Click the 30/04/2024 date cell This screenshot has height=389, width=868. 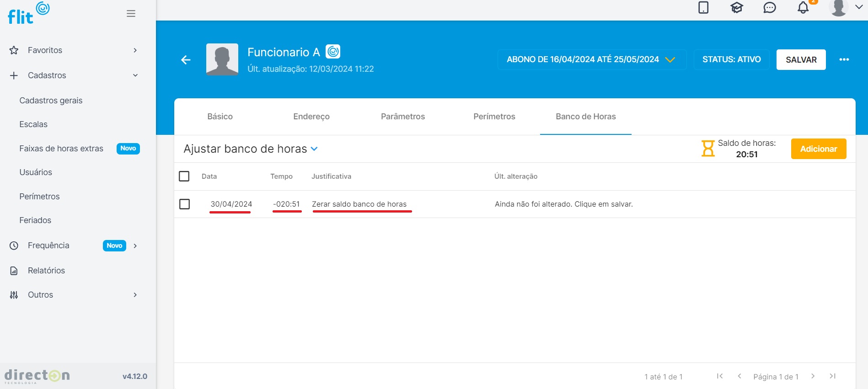[231, 204]
